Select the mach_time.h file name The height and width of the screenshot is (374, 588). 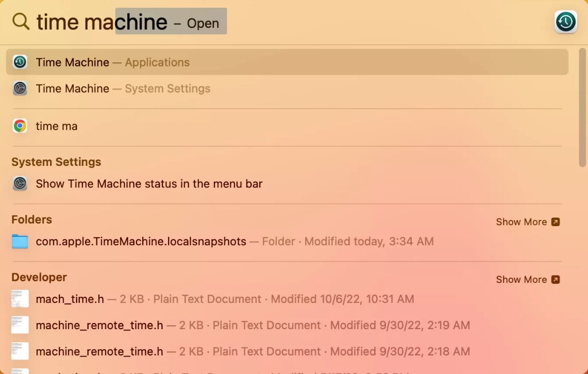(70, 299)
